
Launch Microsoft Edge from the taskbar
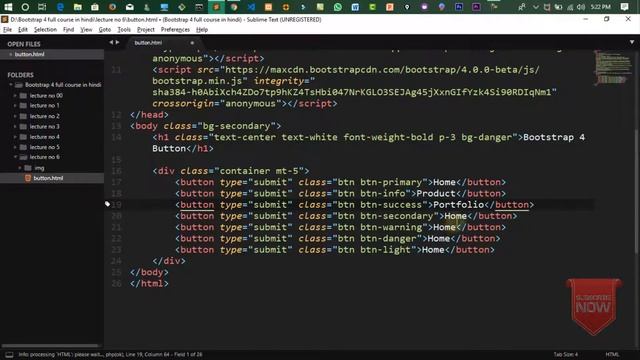(x=60, y=7)
